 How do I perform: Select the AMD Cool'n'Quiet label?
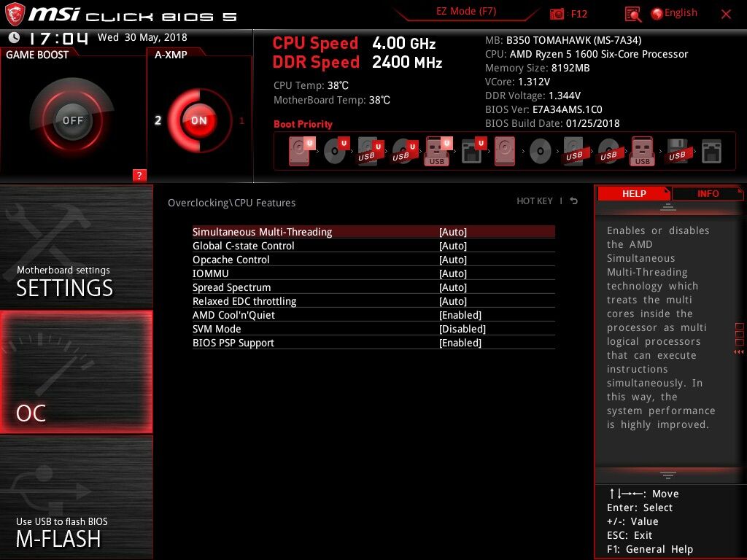[x=233, y=315]
